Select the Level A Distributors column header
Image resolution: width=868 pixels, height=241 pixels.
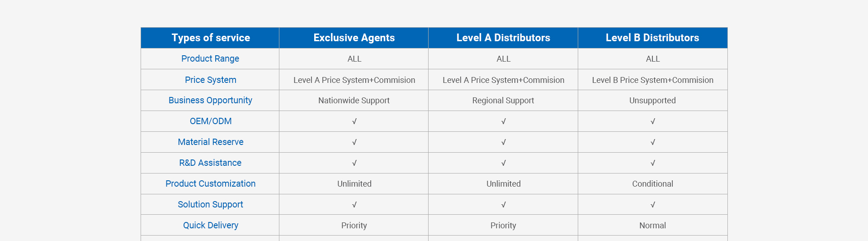[503, 38]
